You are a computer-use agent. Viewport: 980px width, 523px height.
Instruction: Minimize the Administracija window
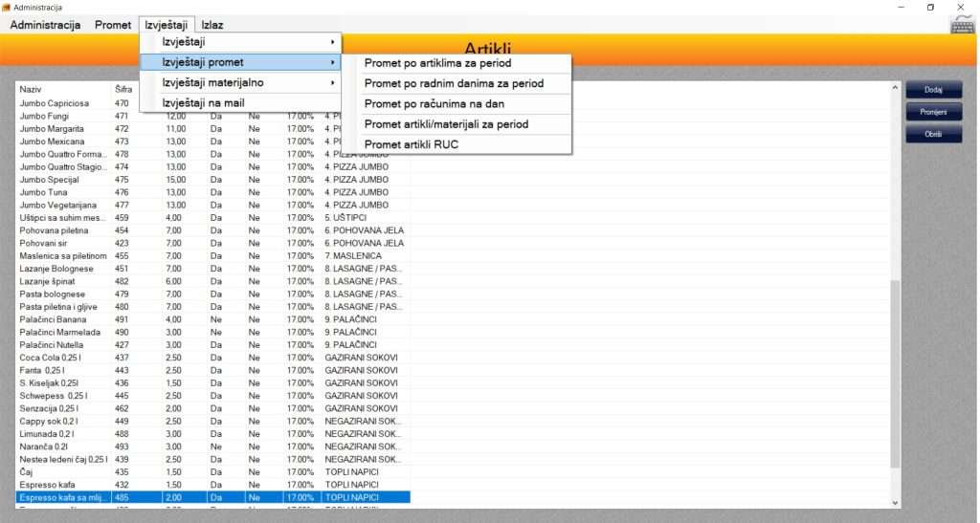(x=902, y=7)
